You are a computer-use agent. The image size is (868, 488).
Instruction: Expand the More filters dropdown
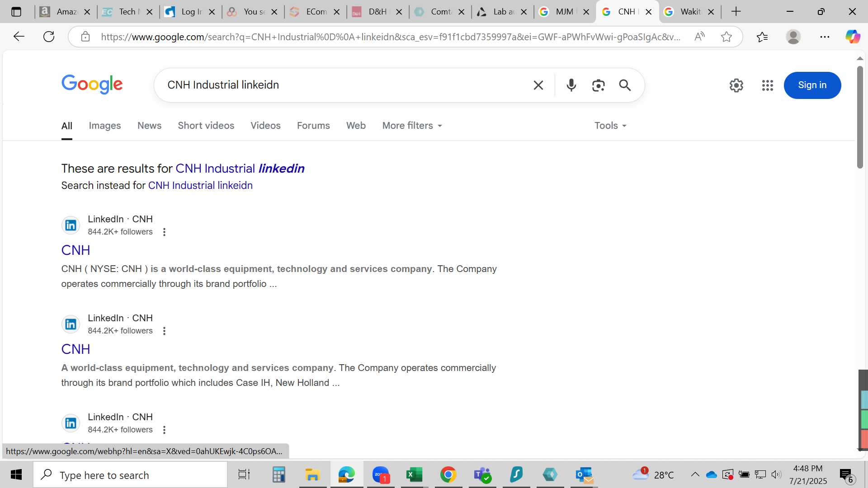click(412, 126)
